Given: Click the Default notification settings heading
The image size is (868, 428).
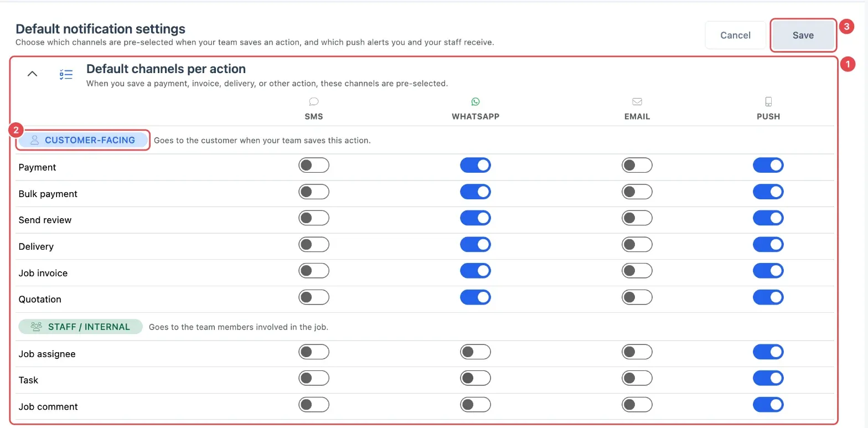Looking at the screenshot, I should (100, 29).
